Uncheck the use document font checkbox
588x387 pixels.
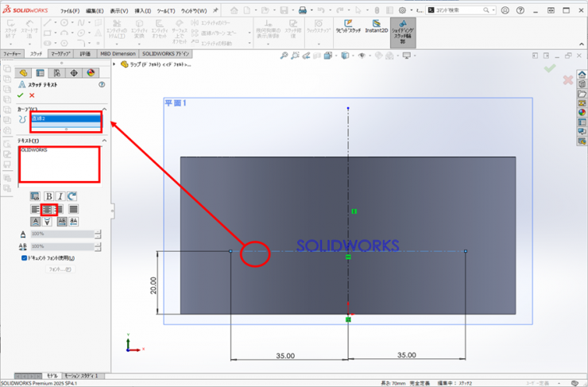pyautogui.click(x=24, y=258)
